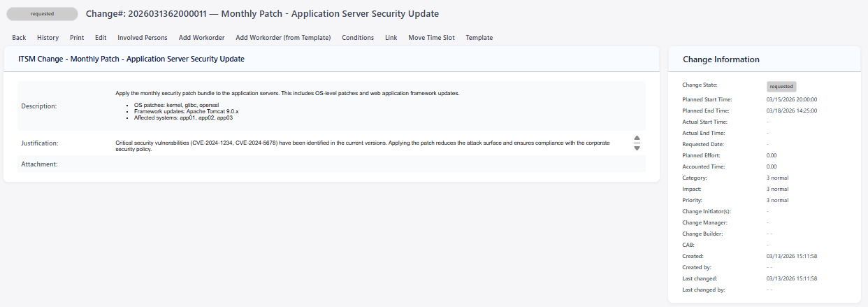This screenshot has height=307, width=868.
Task: Click the Category value 3 normal
Action: point(777,178)
